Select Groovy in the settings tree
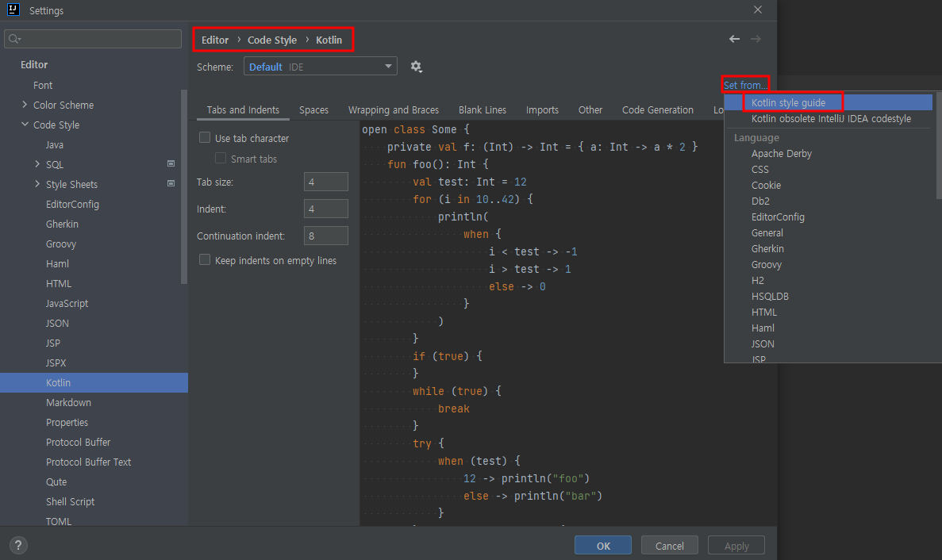 (x=60, y=244)
